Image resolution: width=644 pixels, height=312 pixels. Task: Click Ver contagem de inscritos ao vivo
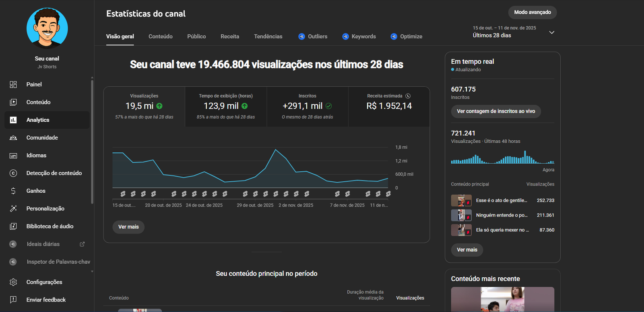pos(495,111)
